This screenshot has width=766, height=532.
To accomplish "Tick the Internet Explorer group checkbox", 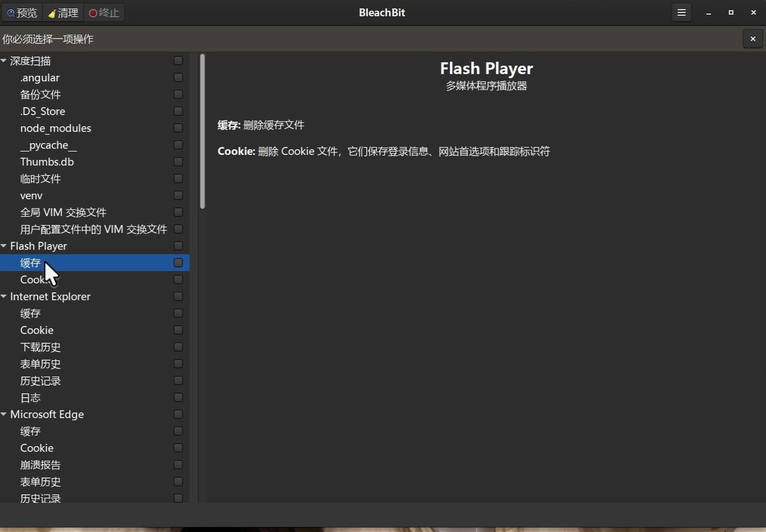I will tap(178, 296).
